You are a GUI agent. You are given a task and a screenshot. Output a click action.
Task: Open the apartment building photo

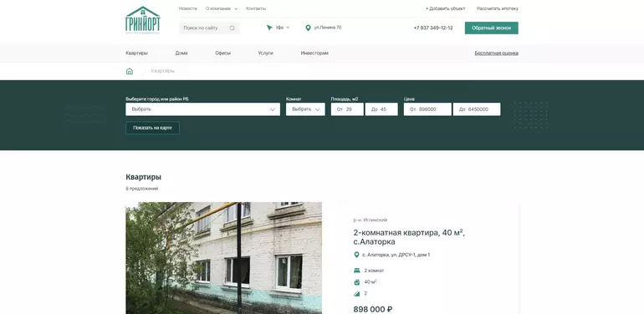coord(224,258)
